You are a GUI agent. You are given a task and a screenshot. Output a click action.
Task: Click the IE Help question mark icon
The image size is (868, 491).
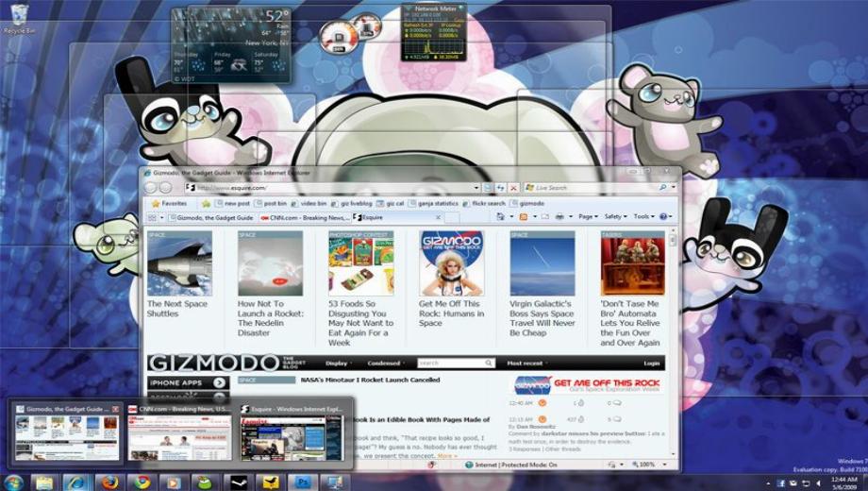click(663, 216)
